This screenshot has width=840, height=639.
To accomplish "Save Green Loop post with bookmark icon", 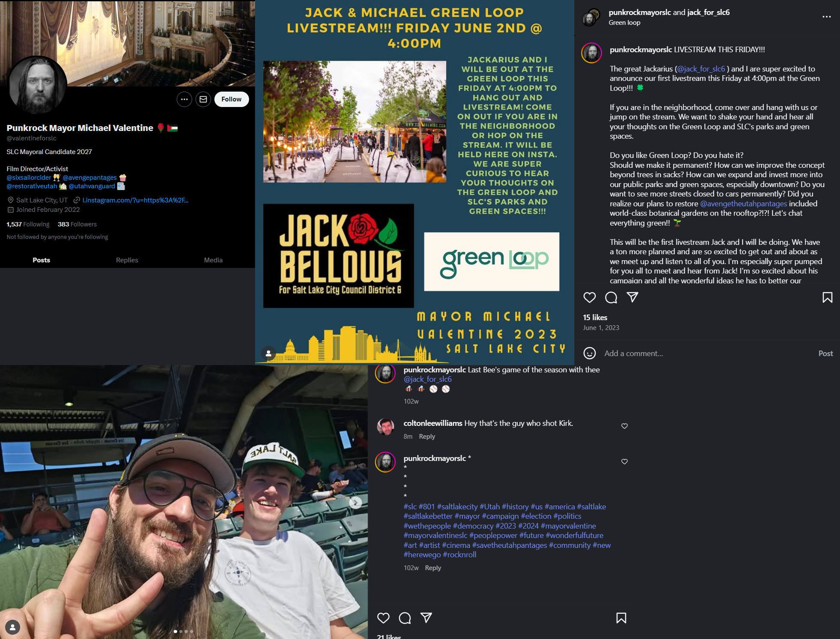I will (x=827, y=297).
